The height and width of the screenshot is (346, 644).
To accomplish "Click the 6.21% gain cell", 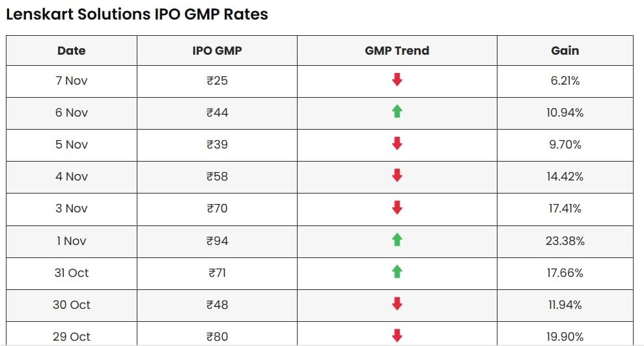I will coord(565,81).
